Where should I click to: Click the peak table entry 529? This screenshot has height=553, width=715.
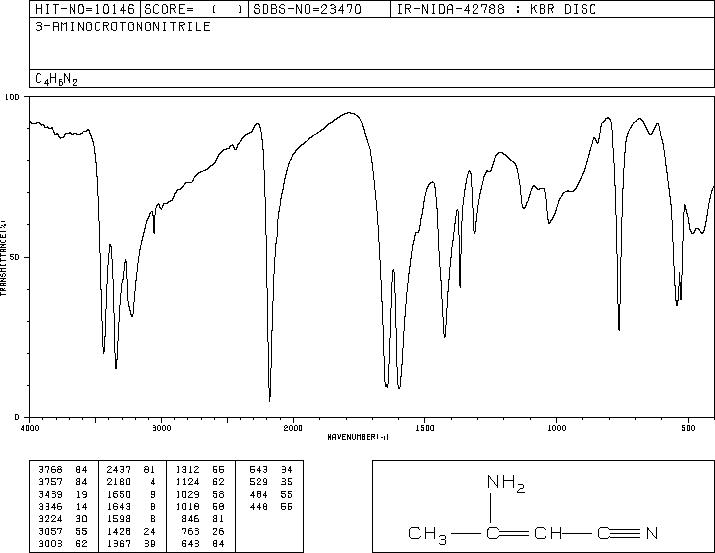tap(259, 482)
